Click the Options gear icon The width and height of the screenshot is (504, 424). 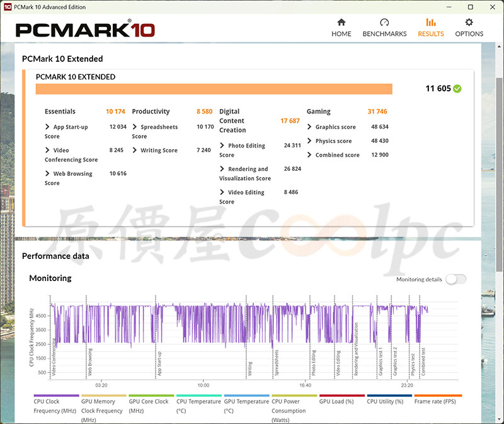[469, 22]
